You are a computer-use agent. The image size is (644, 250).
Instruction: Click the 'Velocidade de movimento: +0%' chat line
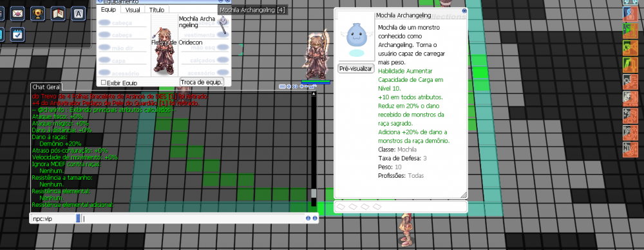[x=75, y=157]
